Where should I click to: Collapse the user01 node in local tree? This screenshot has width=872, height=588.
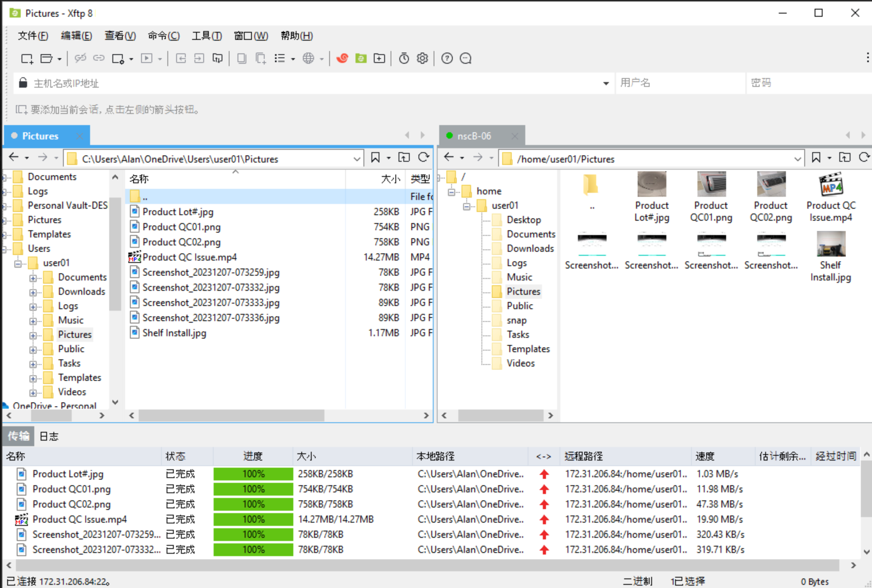pos(18,264)
